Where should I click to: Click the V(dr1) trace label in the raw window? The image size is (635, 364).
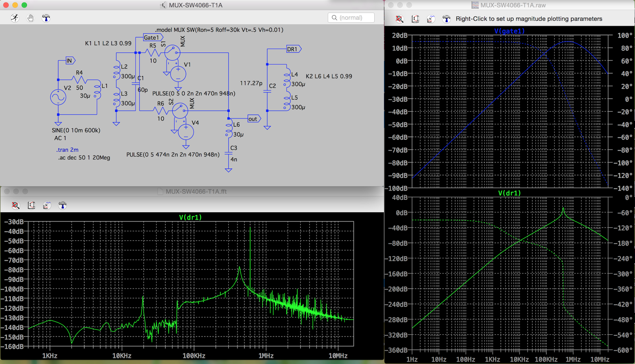pos(509,193)
